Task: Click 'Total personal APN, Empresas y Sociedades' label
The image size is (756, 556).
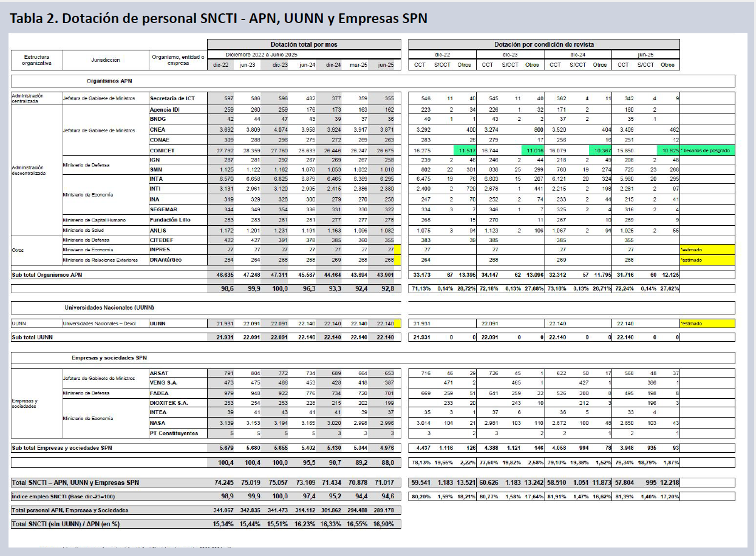Action: click(70, 510)
